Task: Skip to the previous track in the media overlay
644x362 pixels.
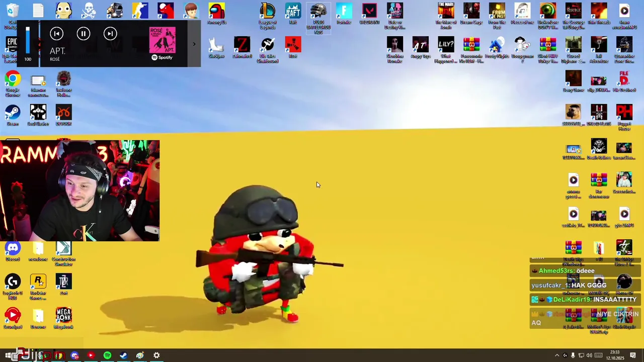Action: [x=56, y=34]
